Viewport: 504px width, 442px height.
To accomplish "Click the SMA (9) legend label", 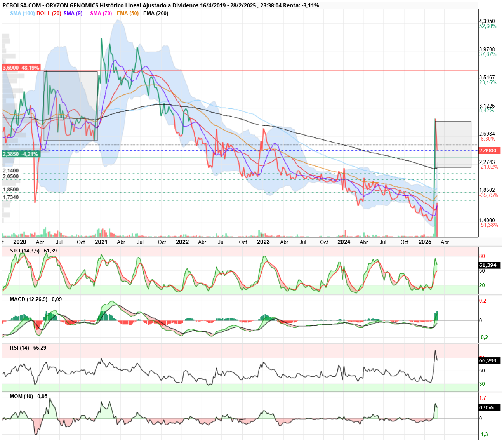I will point(73,13).
